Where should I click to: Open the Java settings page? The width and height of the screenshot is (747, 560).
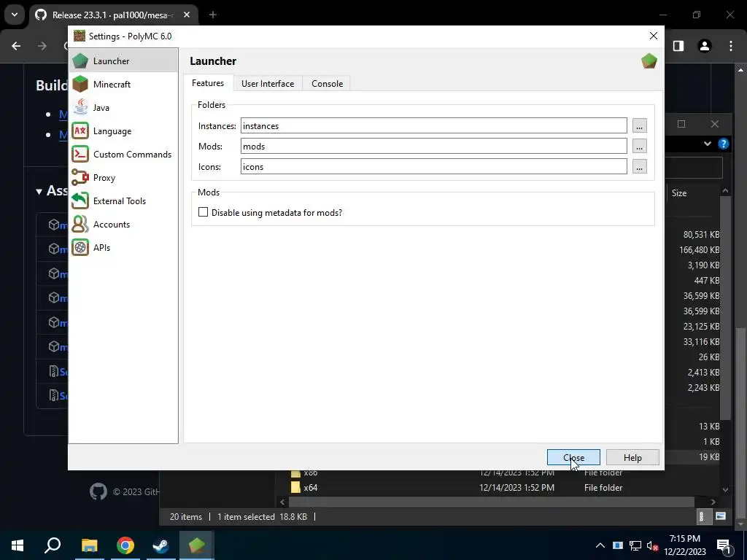pos(123,108)
